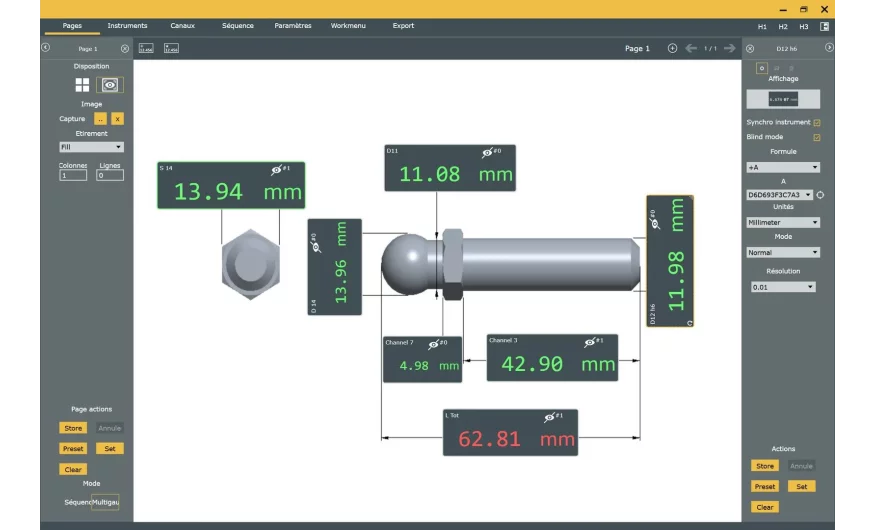Collapse the left Page 1 panel arrow

pos(46,48)
